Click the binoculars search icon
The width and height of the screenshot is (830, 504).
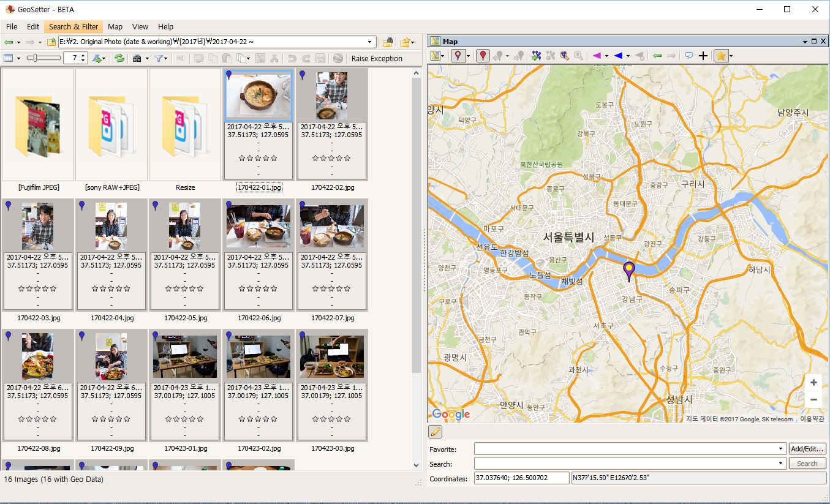point(137,58)
